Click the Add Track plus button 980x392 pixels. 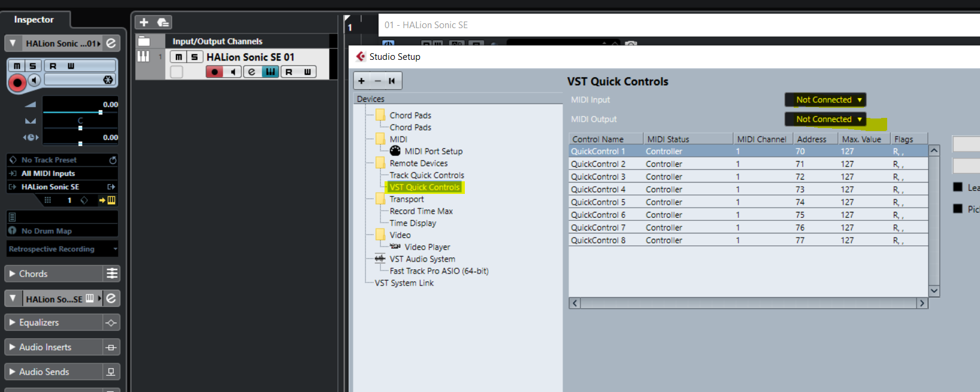[x=144, y=22]
